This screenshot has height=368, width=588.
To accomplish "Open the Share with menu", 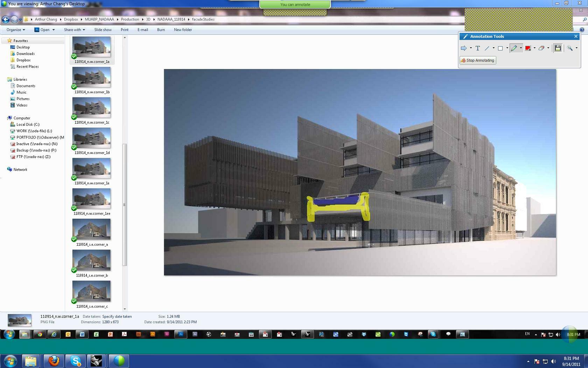I will pyautogui.click(x=74, y=30).
